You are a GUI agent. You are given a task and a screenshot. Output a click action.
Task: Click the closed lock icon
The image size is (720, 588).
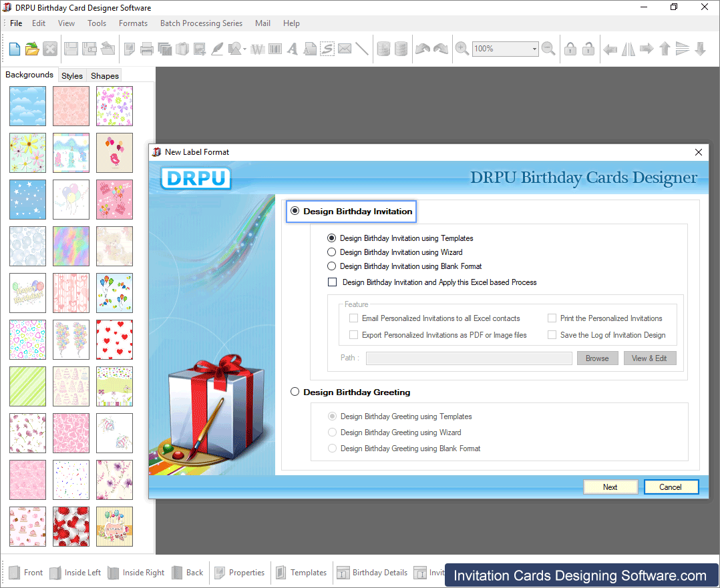[x=570, y=49]
